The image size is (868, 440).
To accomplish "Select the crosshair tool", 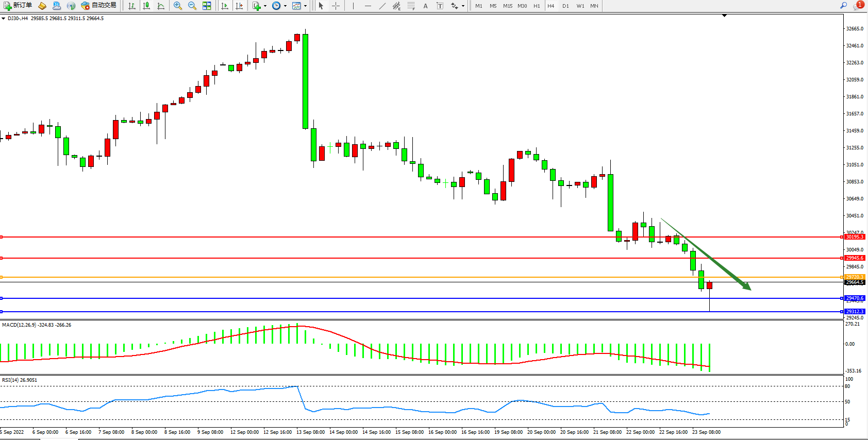I will (336, 6).
